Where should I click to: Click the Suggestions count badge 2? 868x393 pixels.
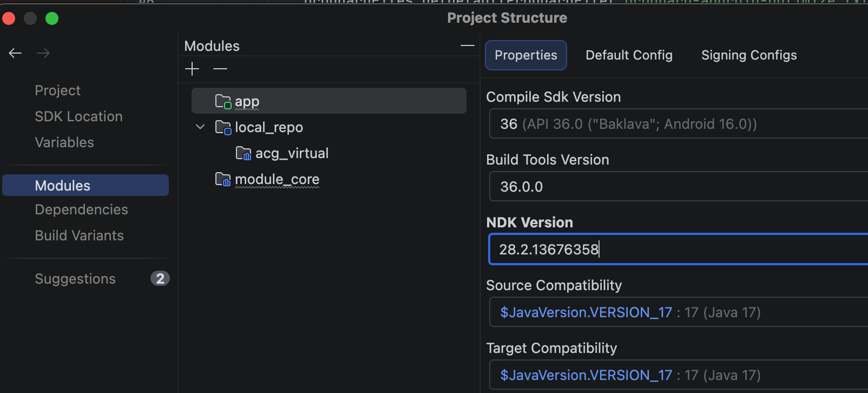click(160, 278)
